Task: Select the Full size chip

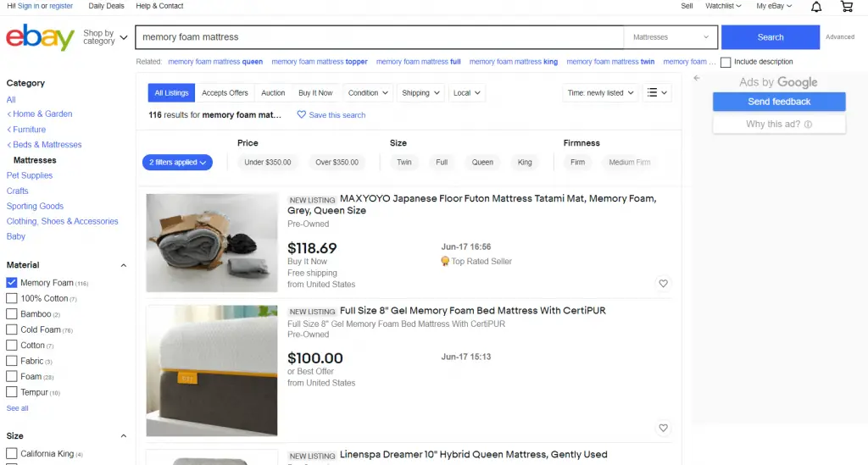Action: 442,162
